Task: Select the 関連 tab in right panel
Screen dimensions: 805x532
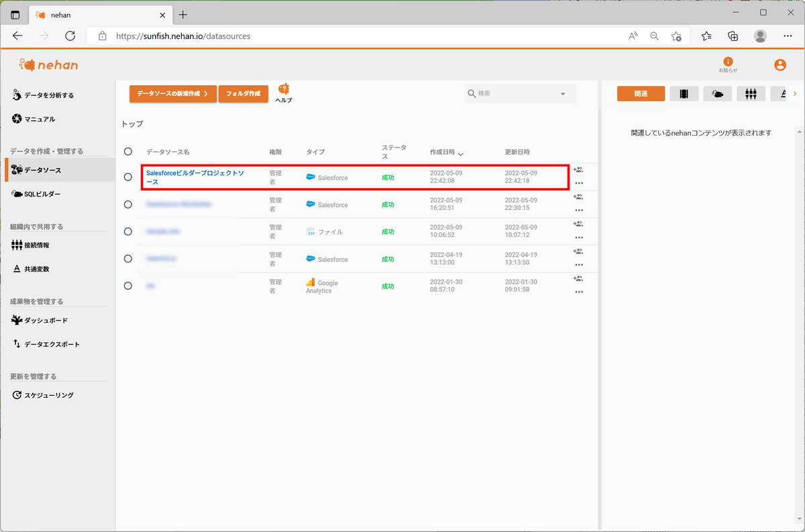Action: point(641,94)
